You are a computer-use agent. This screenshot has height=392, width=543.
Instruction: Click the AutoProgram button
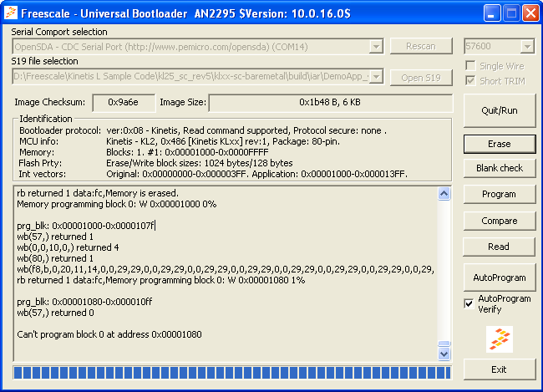pyautogui.click(x=500, y=277)
